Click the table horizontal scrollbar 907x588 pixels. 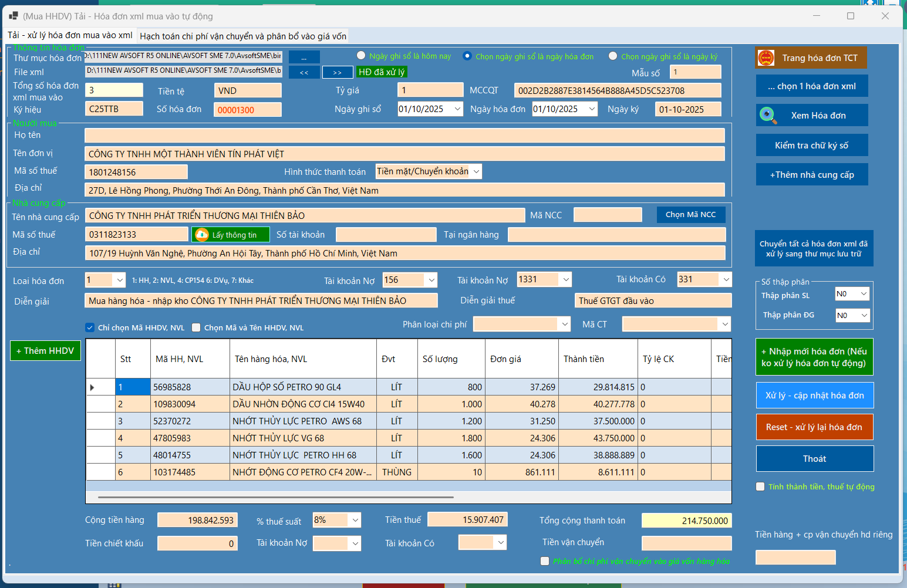(276, 497)
